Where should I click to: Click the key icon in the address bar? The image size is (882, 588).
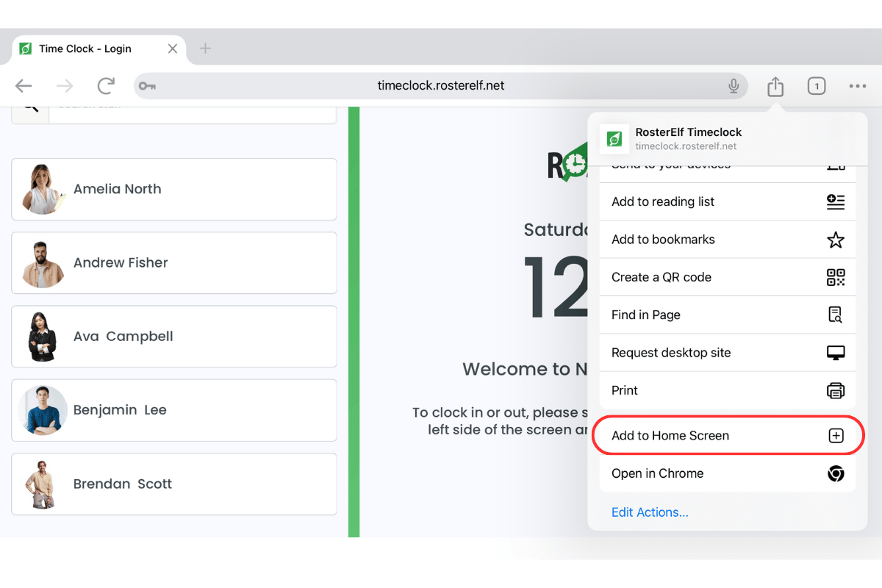click(147, 86)
